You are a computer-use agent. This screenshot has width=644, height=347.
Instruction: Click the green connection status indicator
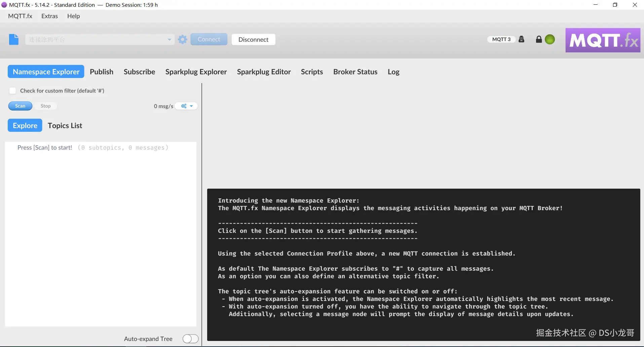[x=550, y=39]
